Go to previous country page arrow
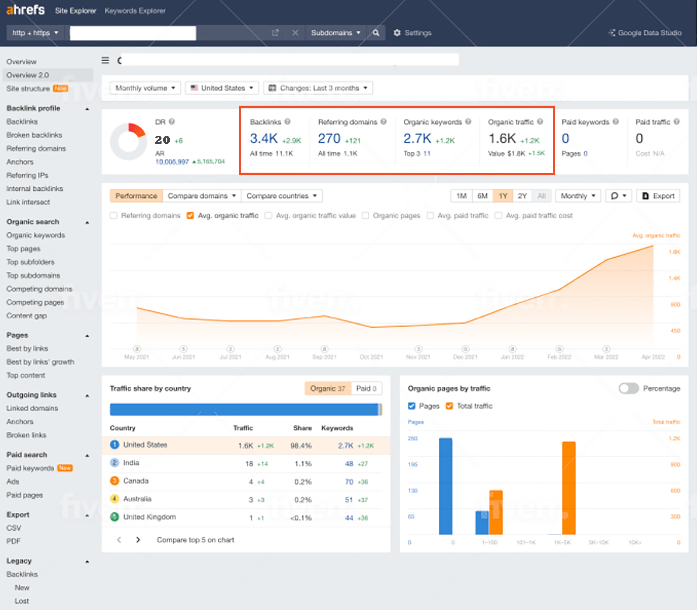This screenshot has width=700, height=610. pyautogui.click(x=119, y=540)
